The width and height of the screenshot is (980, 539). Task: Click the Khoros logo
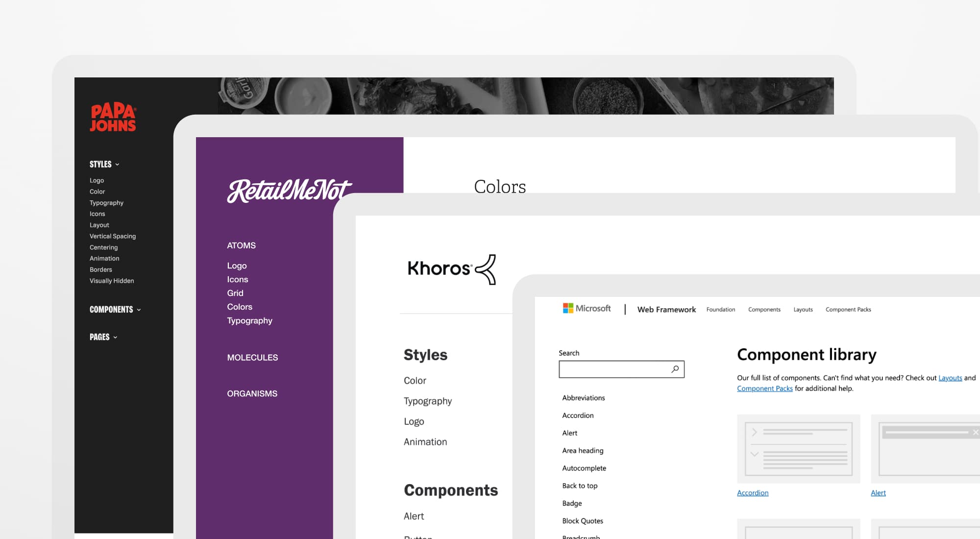pos(451,269)
